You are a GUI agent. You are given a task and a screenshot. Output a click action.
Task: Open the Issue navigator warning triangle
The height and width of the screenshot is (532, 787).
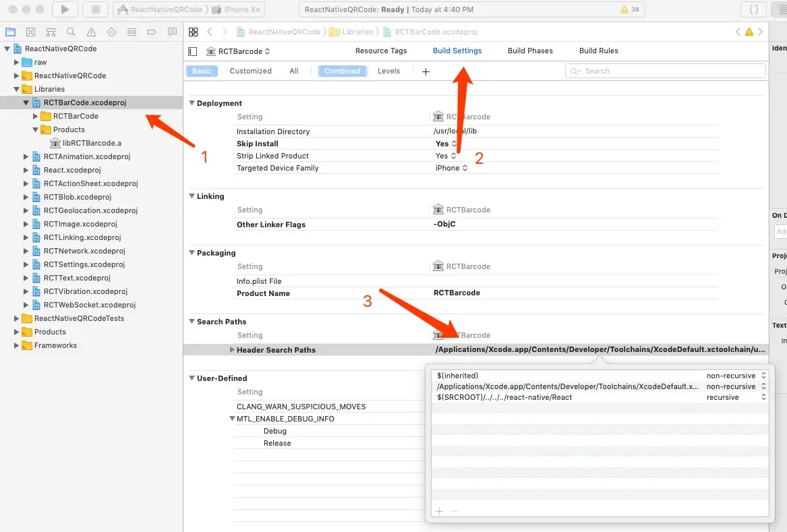tap(91, 32)
